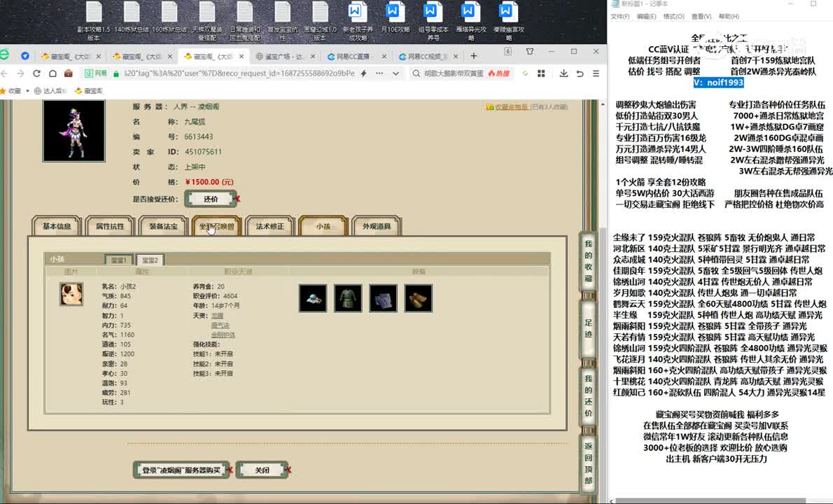Open the 月10E攻略 desktop document
This screenshot has height=504, width=833.
pos(395,21)
